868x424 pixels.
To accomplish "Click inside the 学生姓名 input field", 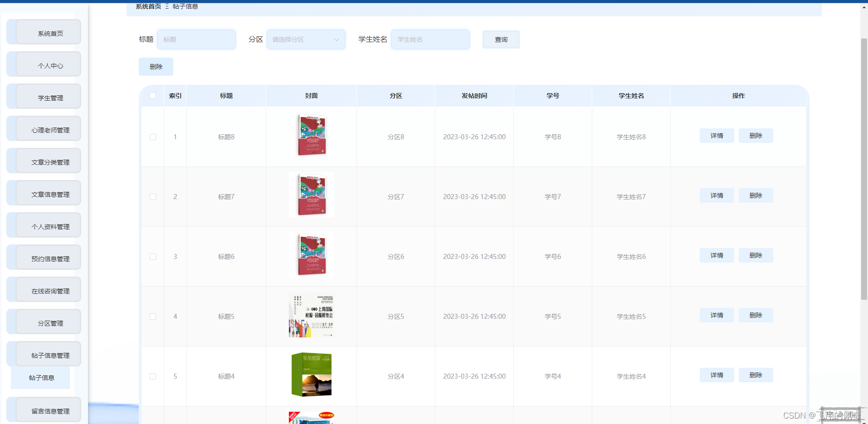I will 430,39.
